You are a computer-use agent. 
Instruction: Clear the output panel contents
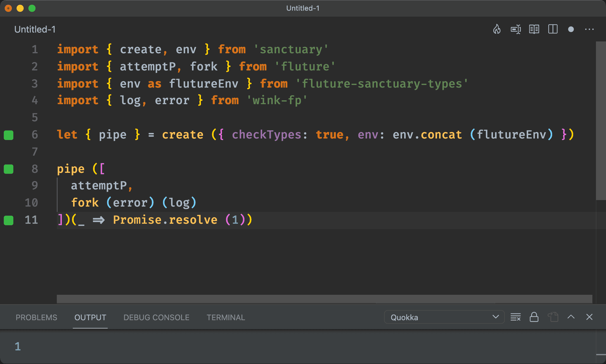pos(515,317)
